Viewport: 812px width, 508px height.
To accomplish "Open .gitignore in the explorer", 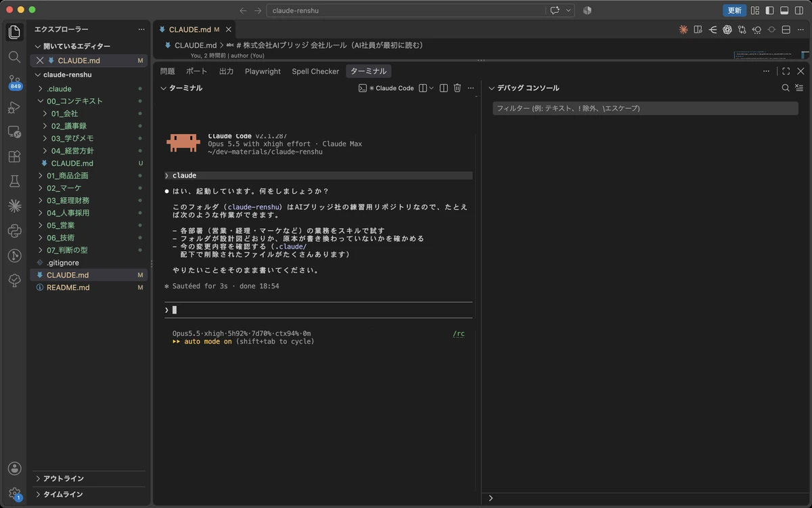I will [x=88, y=262].
